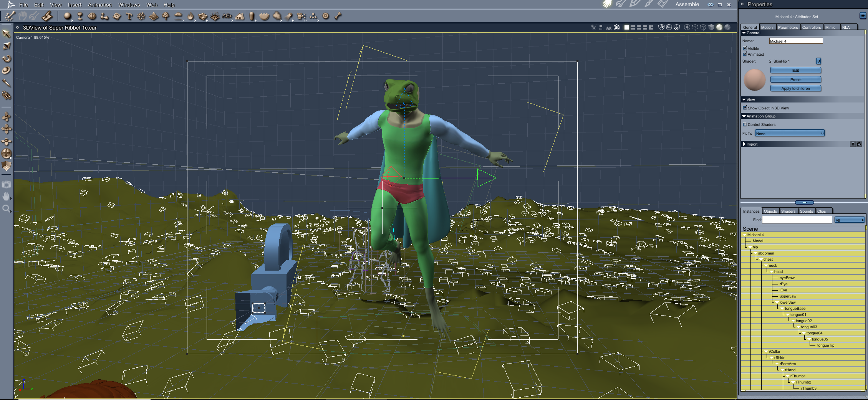
Task: Insert a fire effect from toolbar
Action: click(191, 16)
